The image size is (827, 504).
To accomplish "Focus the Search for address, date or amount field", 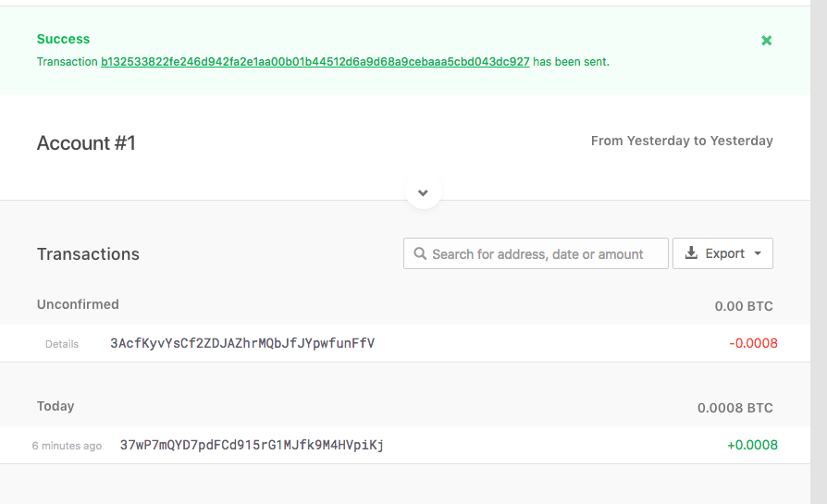I will [x=536, y=253].
